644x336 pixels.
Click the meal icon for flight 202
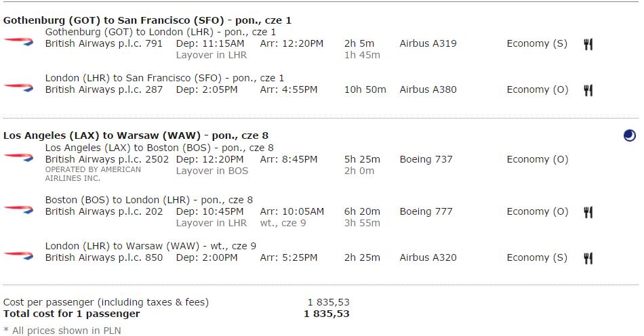click(x=588, y=212)
